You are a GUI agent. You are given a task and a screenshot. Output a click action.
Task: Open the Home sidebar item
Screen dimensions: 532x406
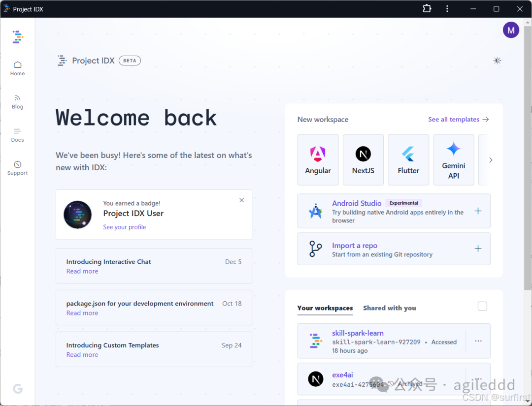tap(17, 68)
